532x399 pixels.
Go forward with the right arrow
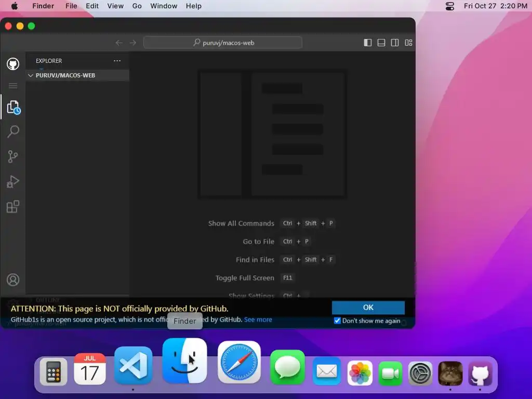tap(132, 43)
